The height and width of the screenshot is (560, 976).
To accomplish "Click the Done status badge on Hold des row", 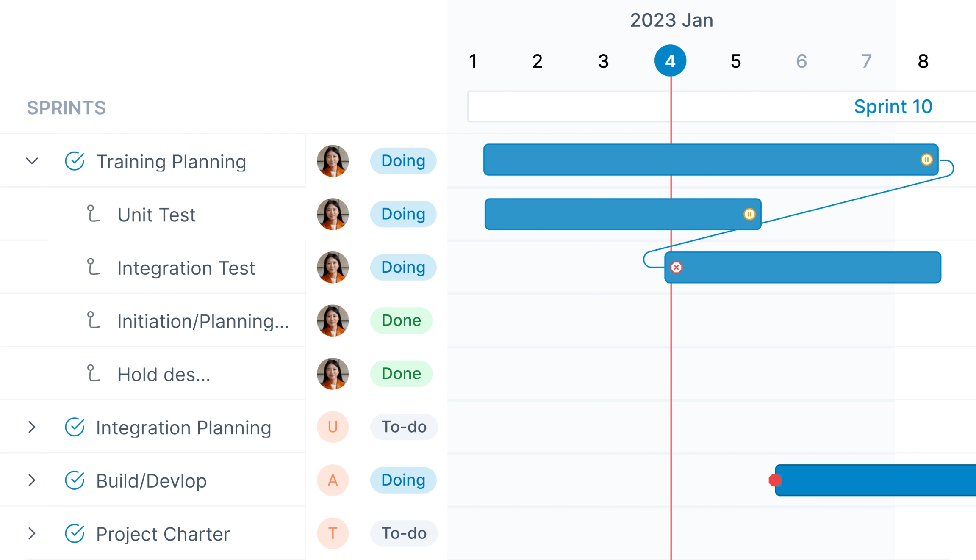I will 401,373.
